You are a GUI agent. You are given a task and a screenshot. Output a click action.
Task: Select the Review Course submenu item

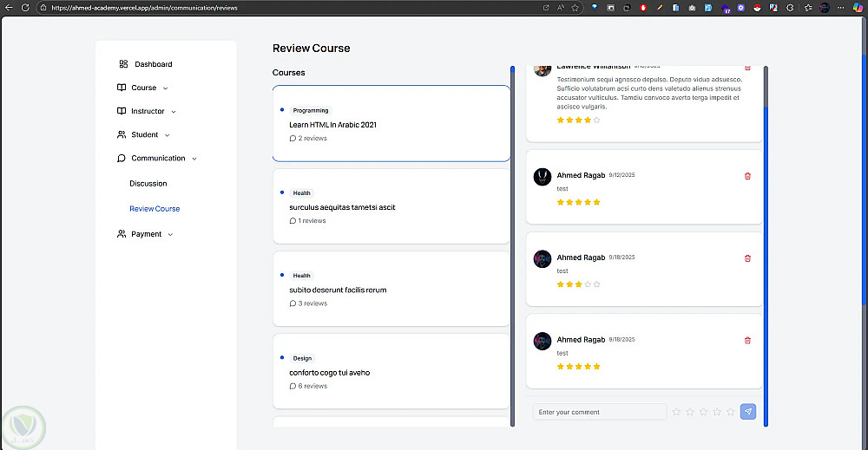coord(155,209)
